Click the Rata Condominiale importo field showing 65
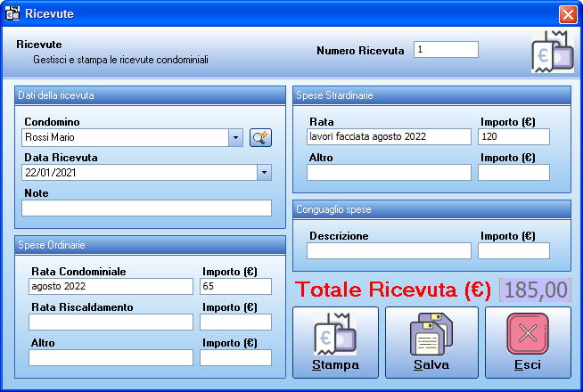Screen dimensions: 583x392 (235, 287)
